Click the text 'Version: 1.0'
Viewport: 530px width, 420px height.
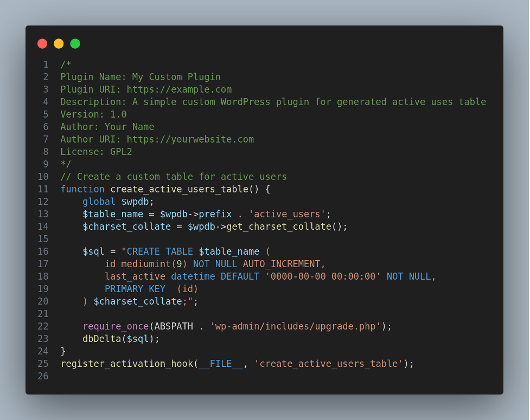click(94, 114)
